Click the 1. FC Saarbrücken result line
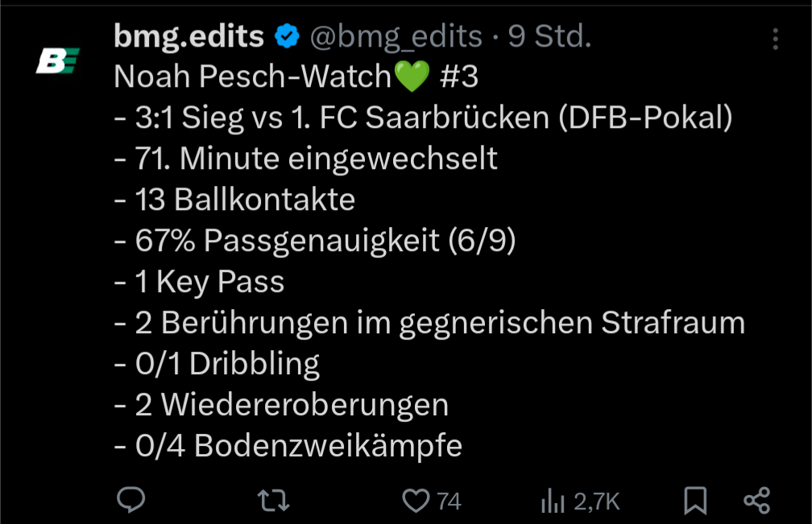 pos(423,118)
